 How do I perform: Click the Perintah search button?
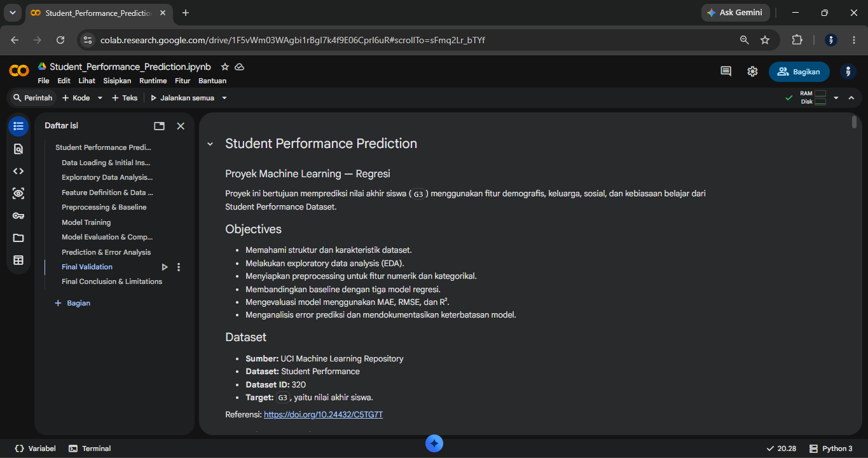[32, 98]
